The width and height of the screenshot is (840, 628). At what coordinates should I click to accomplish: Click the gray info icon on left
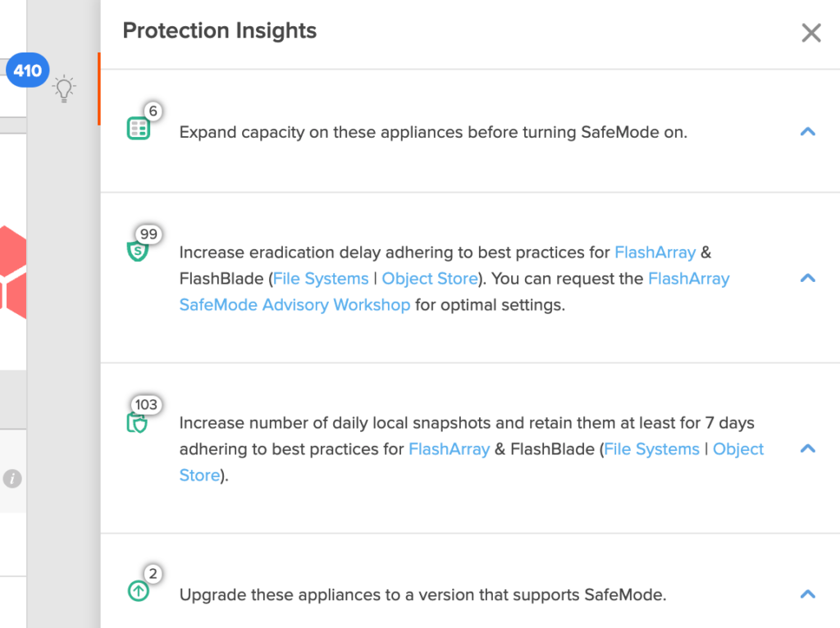click(12, 478)
